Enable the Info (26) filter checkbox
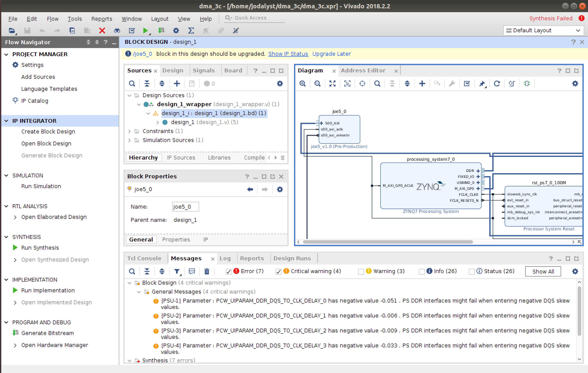This screenshot has height=373, width=588. click(422, 272)
